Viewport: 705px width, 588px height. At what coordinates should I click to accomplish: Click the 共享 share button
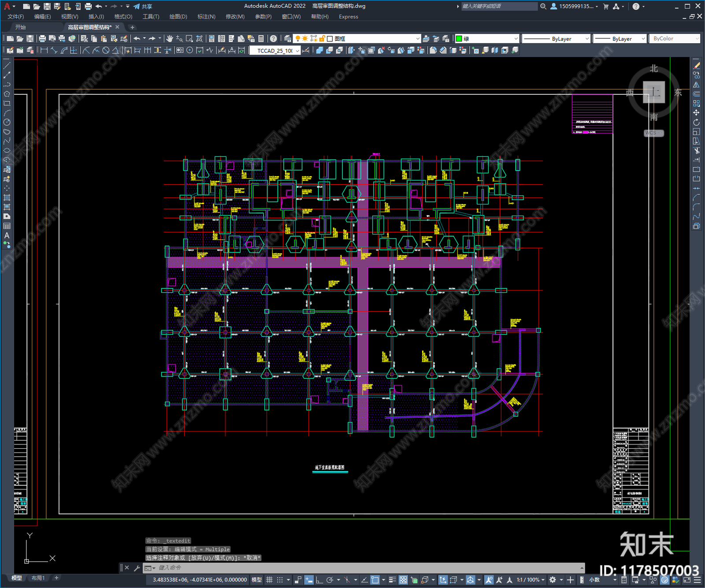click(x=143, y=6)
